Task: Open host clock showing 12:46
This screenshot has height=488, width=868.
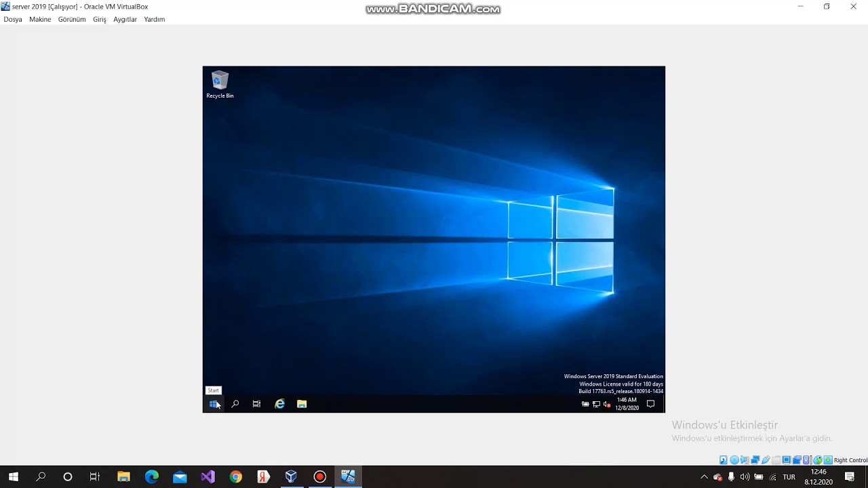Action: tap(818, 477)
